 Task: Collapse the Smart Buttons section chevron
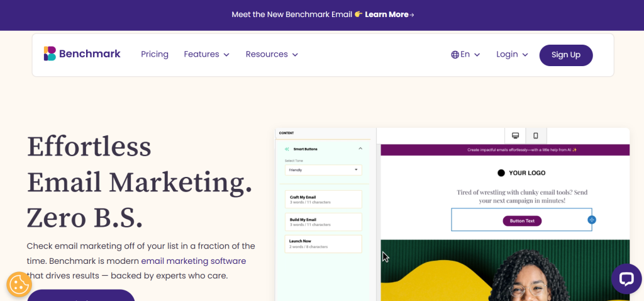[x=360, y=149]
